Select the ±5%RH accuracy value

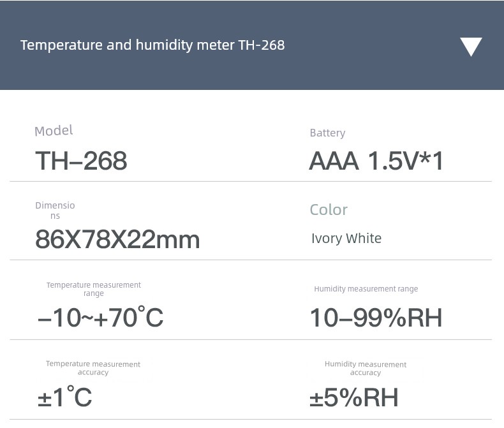tap(353, 397)
